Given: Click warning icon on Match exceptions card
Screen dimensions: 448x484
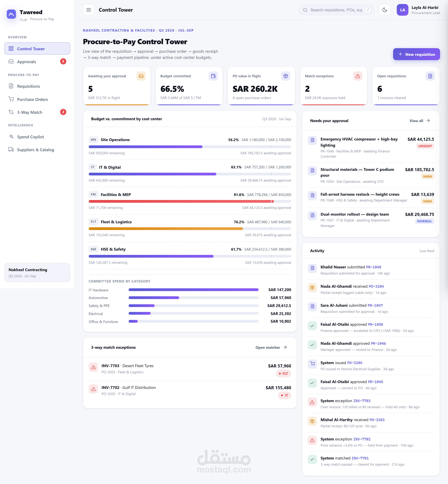Looking at the screenshot, I should point(358,76).
